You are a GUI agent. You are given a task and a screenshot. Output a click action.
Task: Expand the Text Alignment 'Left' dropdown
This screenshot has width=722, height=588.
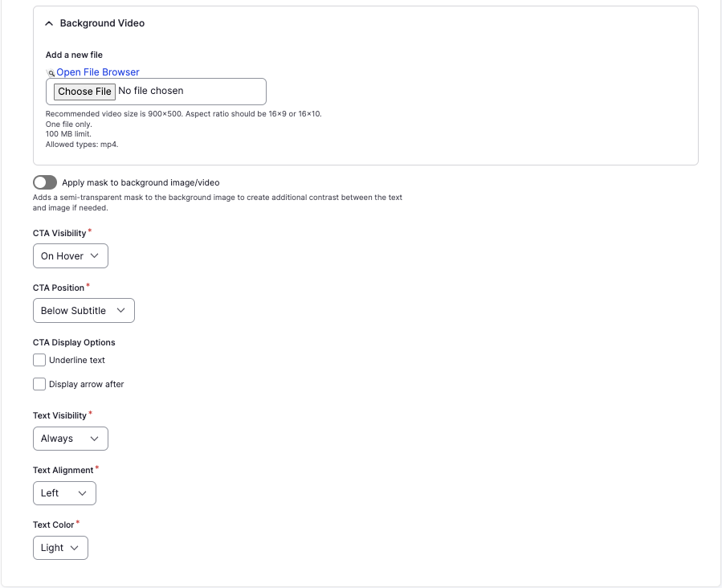(x=64, y=493)
